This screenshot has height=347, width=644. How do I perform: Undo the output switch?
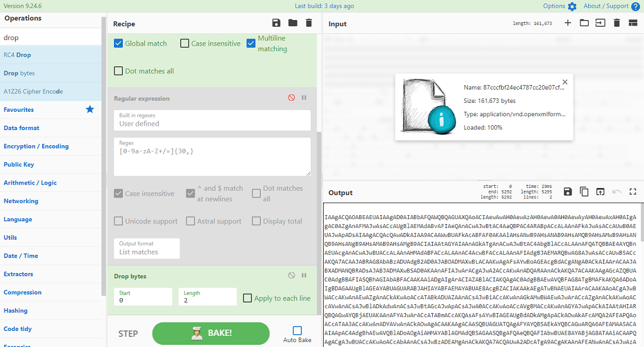coord(617,192)
